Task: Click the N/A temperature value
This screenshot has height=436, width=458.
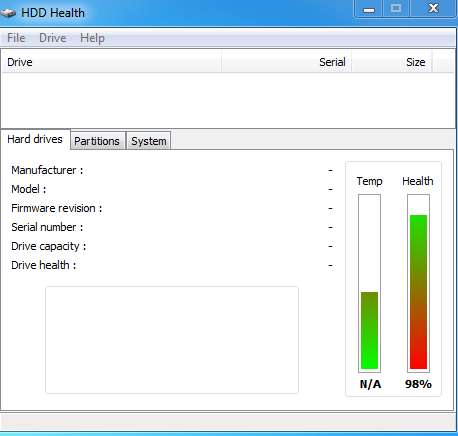Action: tap(370, 384)
